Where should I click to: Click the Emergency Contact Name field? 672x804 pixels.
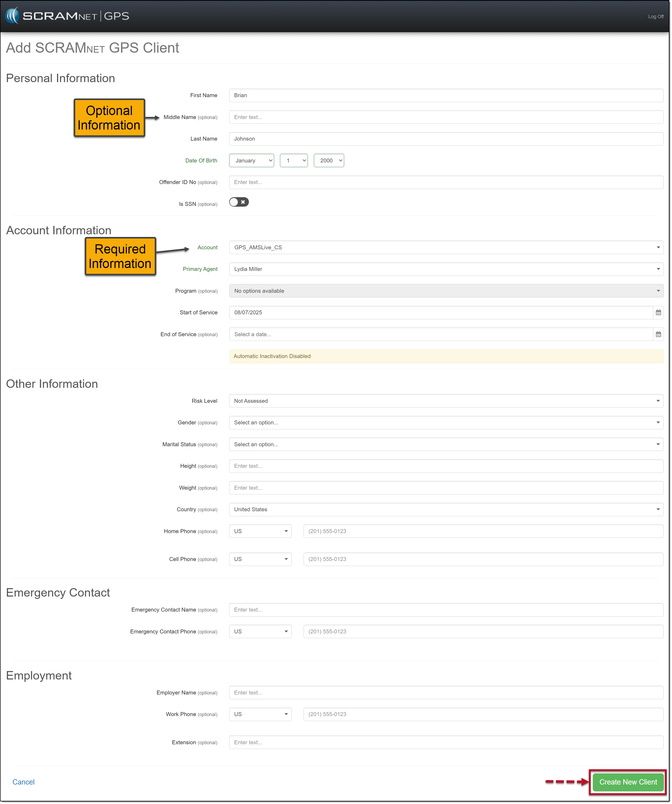point(446,610)
